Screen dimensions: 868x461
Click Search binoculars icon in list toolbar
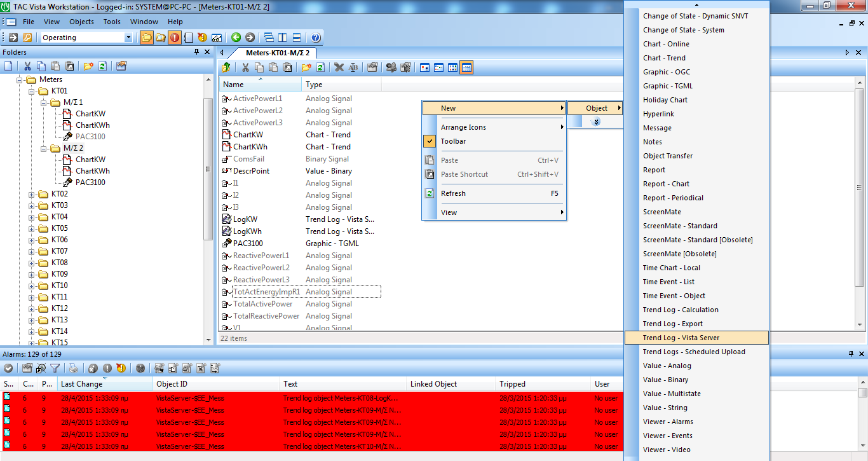[391, 67]
